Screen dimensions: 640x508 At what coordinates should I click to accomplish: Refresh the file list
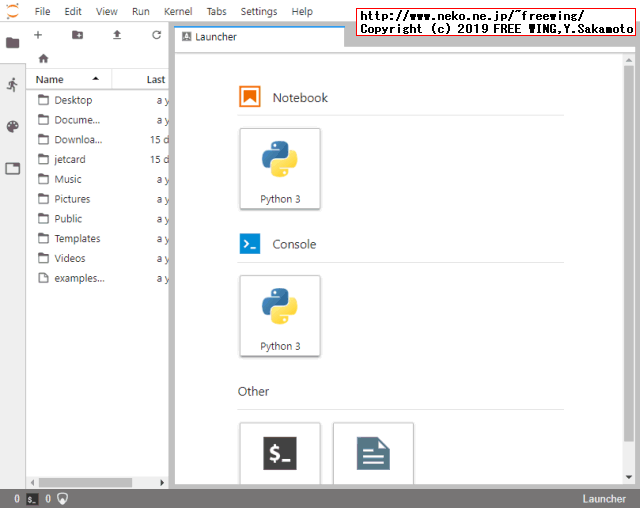coord(156,35)
